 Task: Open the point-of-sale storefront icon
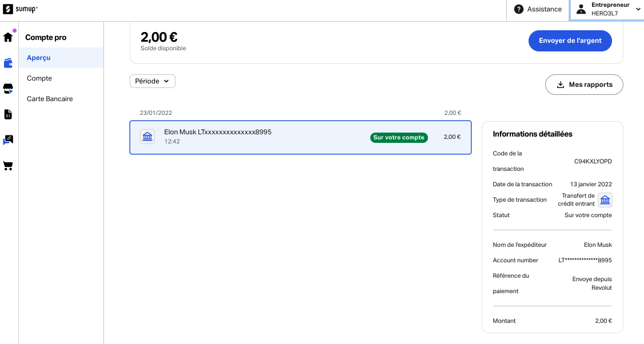[x=8, y=89]
